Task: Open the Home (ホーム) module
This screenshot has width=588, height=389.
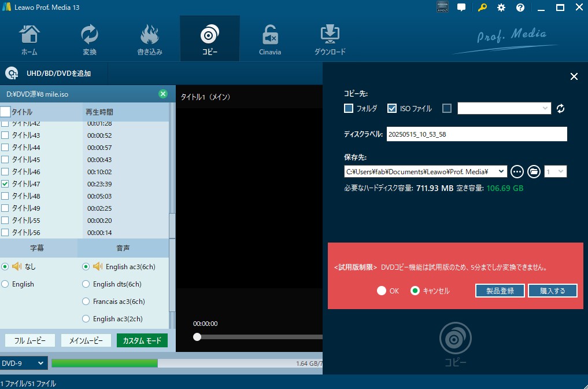Action: pyautogui.click(x=29, y=40)
